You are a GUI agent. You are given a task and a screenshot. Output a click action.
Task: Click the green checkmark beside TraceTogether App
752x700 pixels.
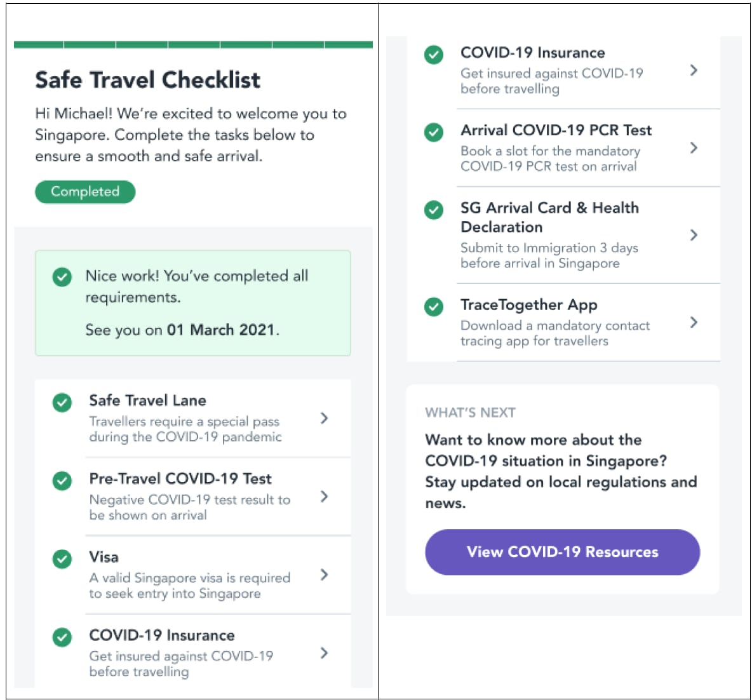click(434, 307)
